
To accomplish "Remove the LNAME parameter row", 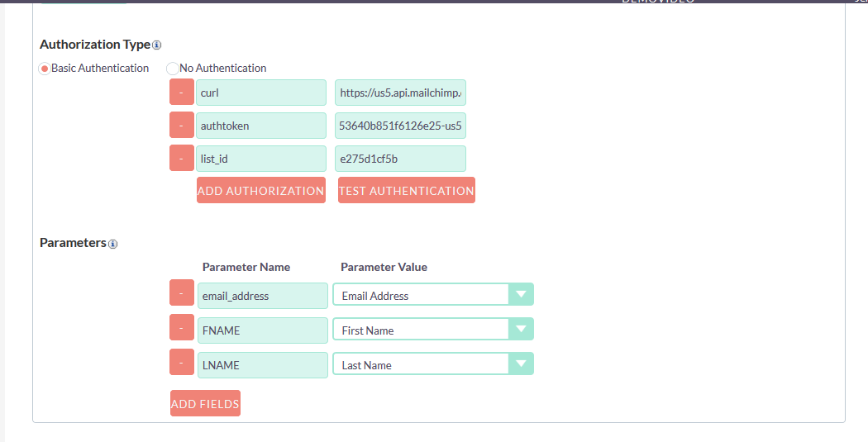I will pos(182,362).
